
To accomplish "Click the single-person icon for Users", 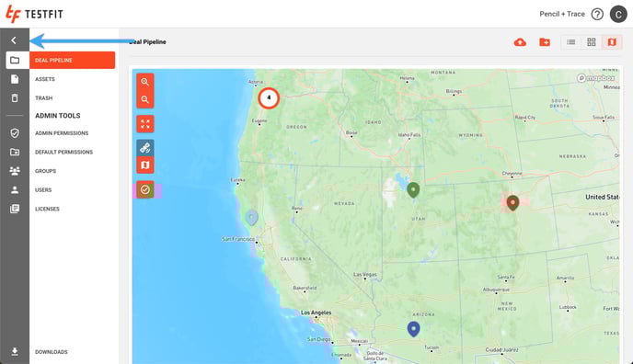I will pyautogui.click(x=15, y=190).
